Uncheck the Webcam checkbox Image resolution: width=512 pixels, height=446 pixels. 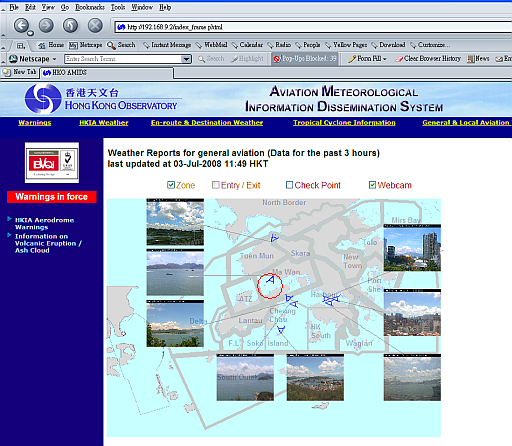click(x=372, y=185)
